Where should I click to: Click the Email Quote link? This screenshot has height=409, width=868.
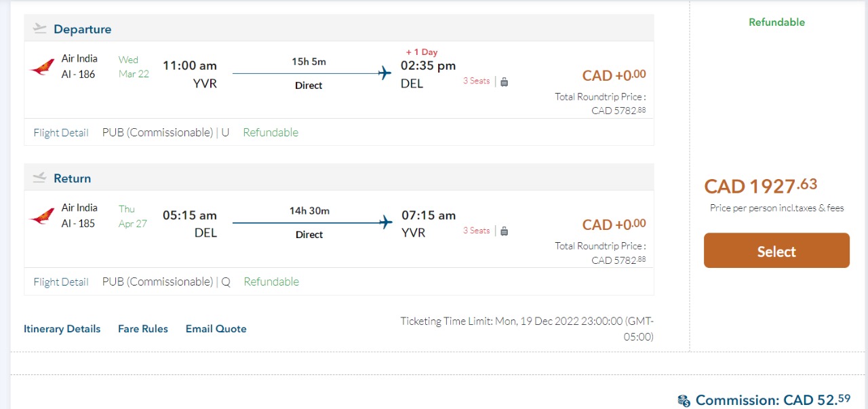[x=216, y=329]
